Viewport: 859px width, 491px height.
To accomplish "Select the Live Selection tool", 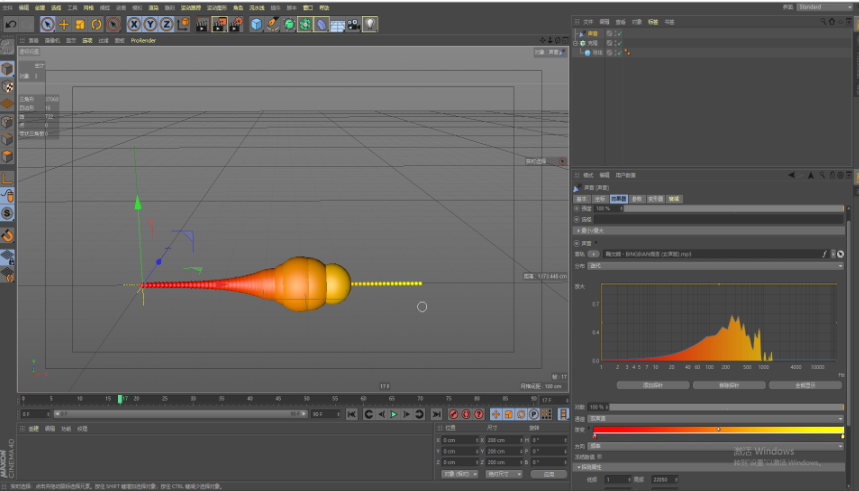I will point(48,24).
